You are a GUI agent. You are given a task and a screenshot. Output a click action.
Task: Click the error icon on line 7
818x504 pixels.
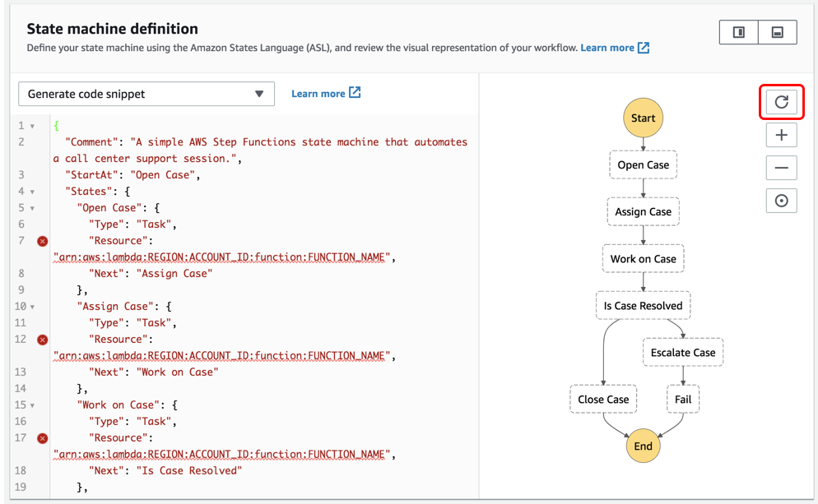[x=42, y=241]
